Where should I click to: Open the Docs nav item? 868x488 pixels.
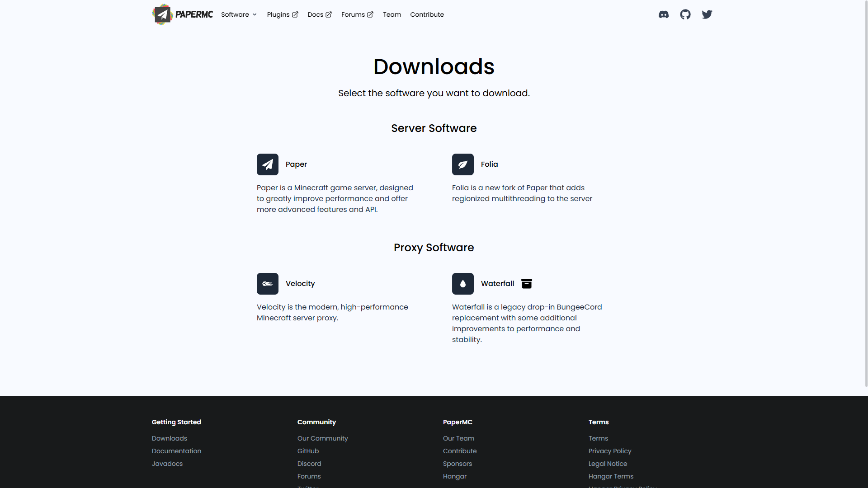tap(320, 14)
